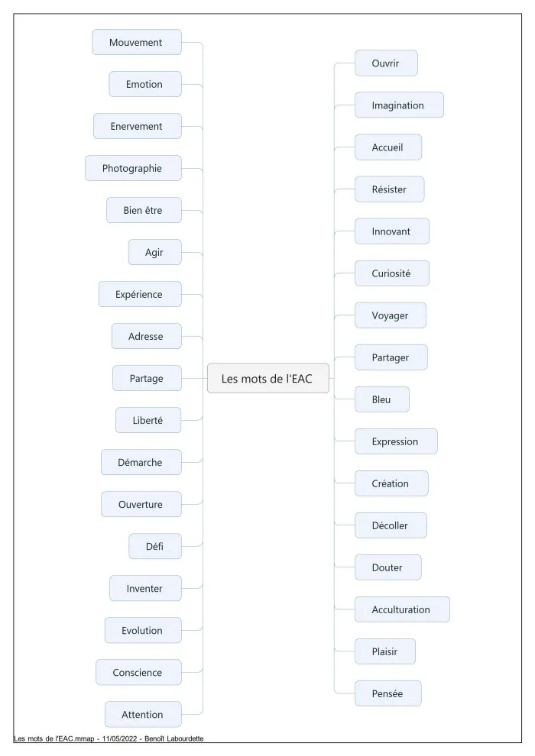Select the Curiosité node
Image resolution: width=535 pixels, height=756 pixels.
392,273
